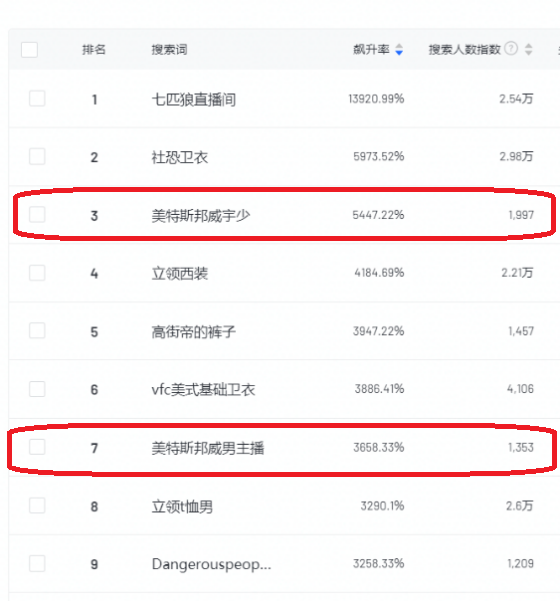Click the 排名 column header
560x601 pixels.
pos(94,49)
